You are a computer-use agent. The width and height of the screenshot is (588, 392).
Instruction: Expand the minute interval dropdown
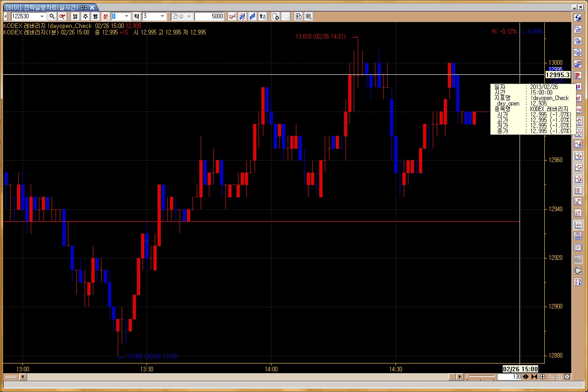tap(127, 17)
